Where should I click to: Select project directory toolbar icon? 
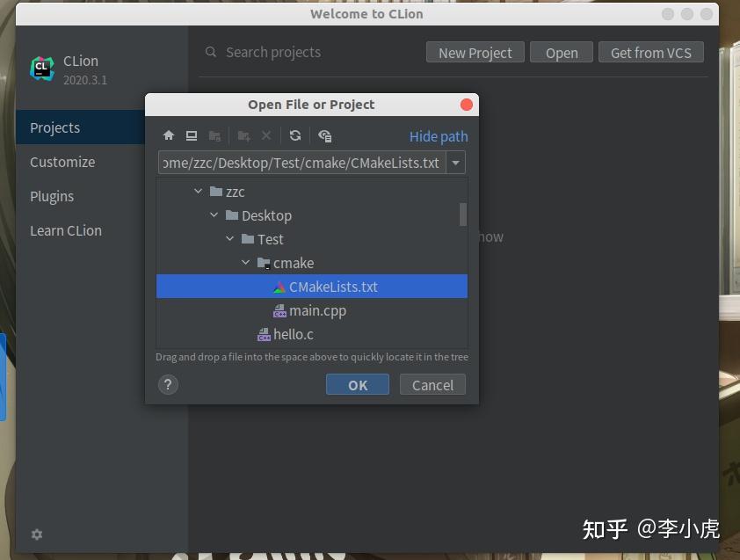click(x=214, y=136)
